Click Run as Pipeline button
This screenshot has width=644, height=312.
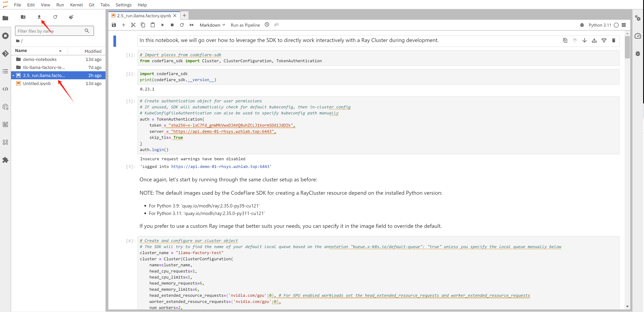point(245,25)
